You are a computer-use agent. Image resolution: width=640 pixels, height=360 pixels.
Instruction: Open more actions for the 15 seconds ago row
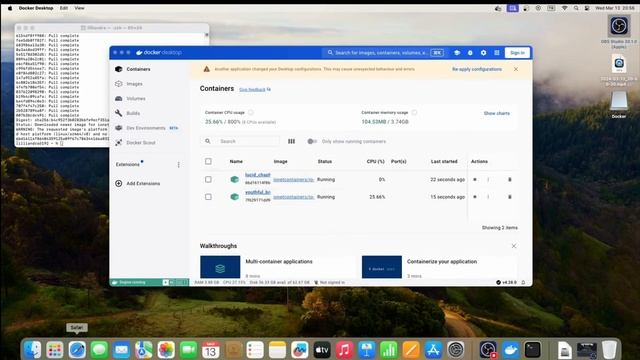point(488,197)
